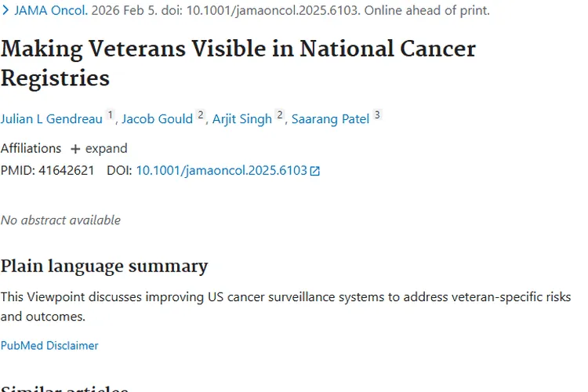View author Saarang Patel's publications
The width and height of the screenshot is (588, 392).
click(330, 119)
